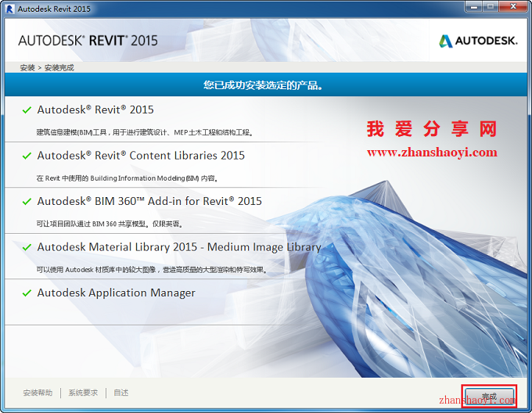Click the Autodesk logo icon
Image resolution: width=532 pixels, height=413 pixels.
coord(446,41)
